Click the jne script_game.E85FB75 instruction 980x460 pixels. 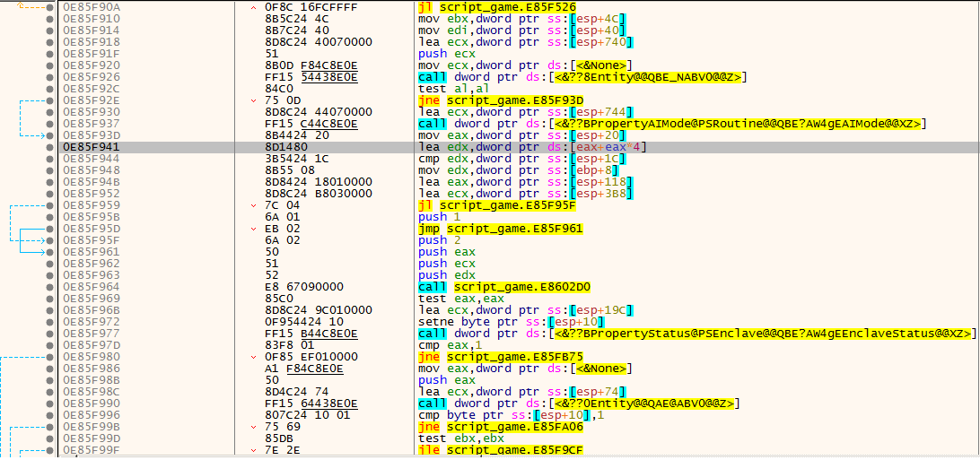[x=500, y=356]
